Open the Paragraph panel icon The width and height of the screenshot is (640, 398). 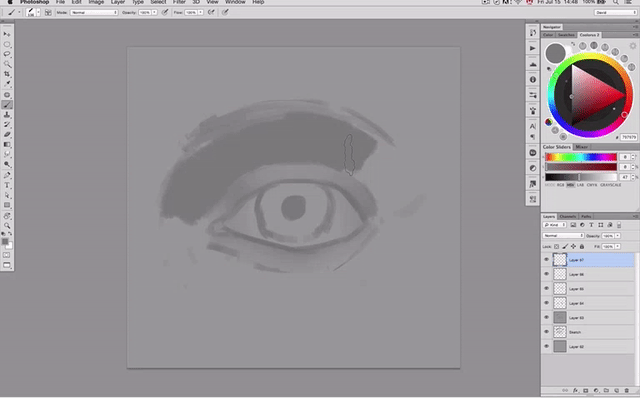pyautogui.click(x=532, y=137)
